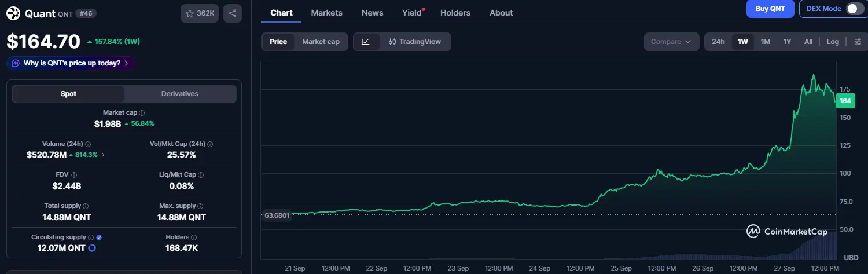Click the AI icon beside 'Why is QNT's price up'
Viewport: 868px width, 274px height.
16,63
